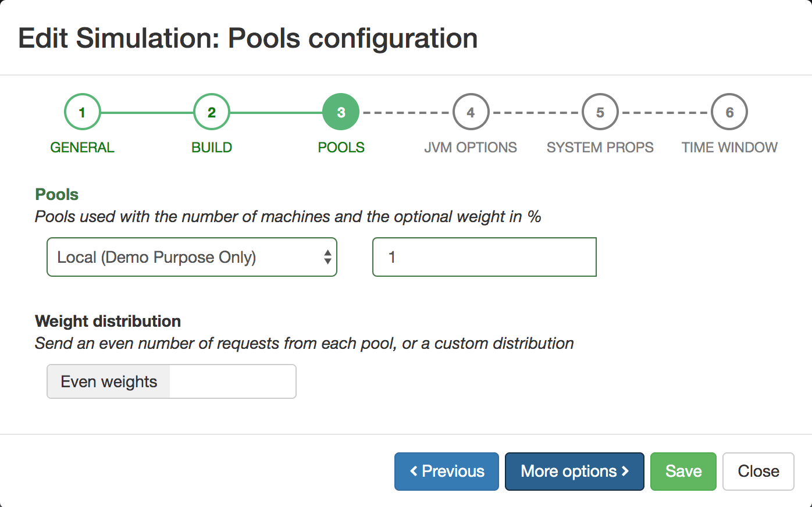This screenshot has width=812, height=507.
Task: Open the SYSTEM PROPS step
Action: 600,148
